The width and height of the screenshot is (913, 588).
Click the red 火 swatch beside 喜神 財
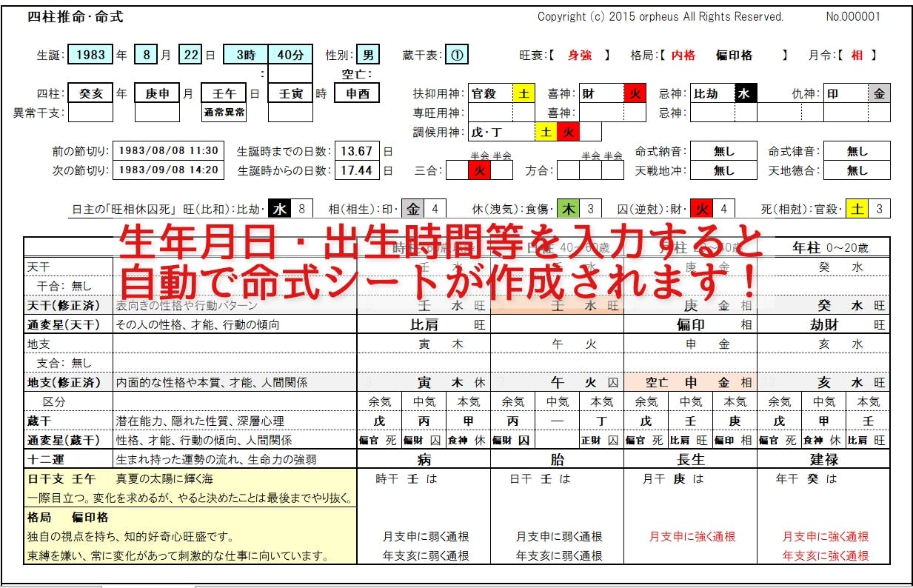635,94
